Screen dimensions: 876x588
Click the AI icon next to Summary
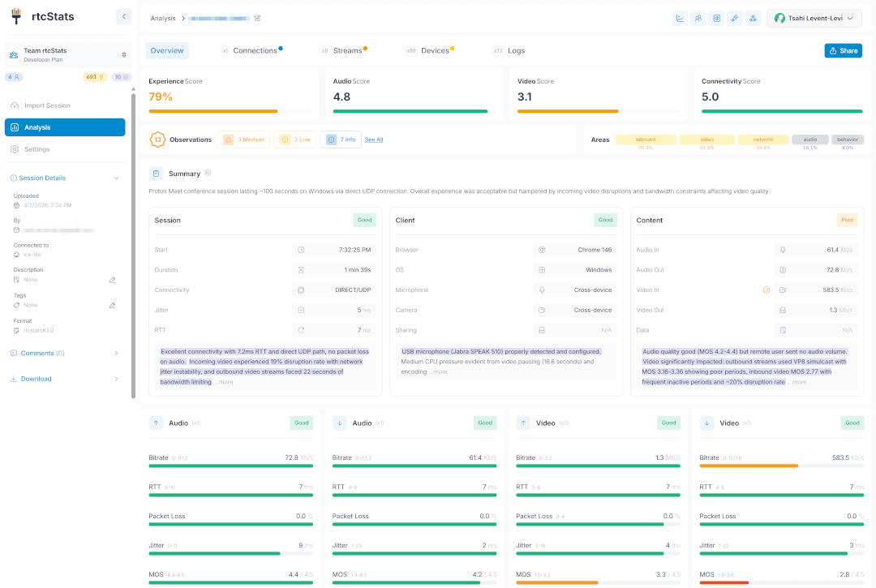click(x=208, y=173)
